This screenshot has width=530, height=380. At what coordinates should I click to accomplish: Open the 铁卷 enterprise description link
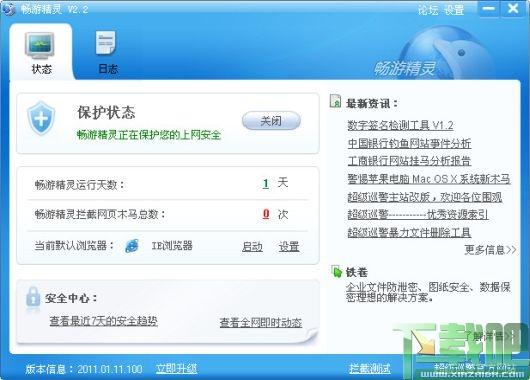pos(428,292)
